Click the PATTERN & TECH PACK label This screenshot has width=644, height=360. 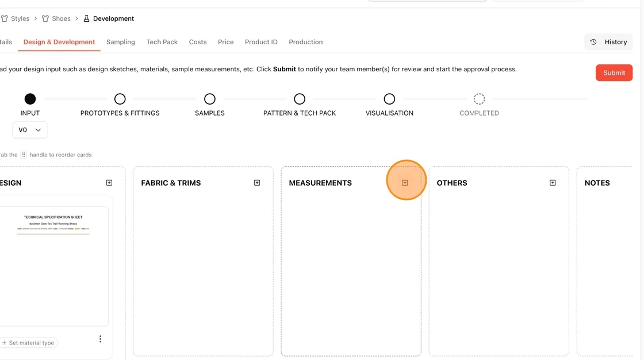[x=300, y=113]
